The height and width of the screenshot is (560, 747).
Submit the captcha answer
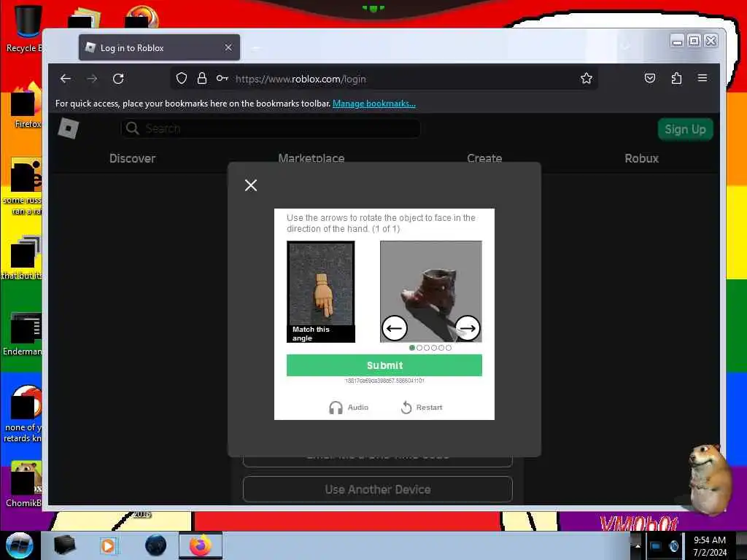384,365
